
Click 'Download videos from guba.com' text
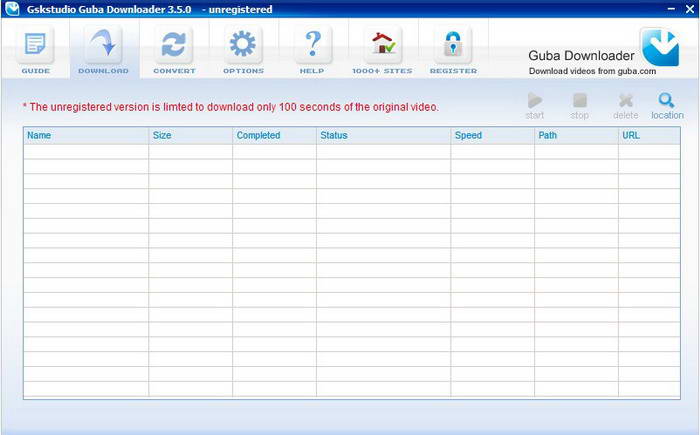coord(592,71)
